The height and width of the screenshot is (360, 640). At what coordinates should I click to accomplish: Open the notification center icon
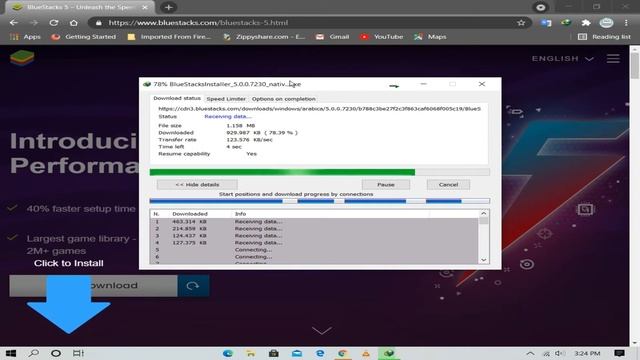pos(619,353)
